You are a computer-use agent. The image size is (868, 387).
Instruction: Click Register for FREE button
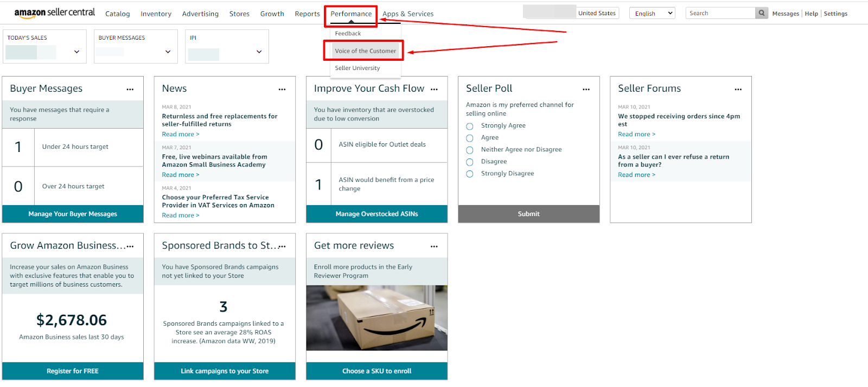click(x=73, y=371)
